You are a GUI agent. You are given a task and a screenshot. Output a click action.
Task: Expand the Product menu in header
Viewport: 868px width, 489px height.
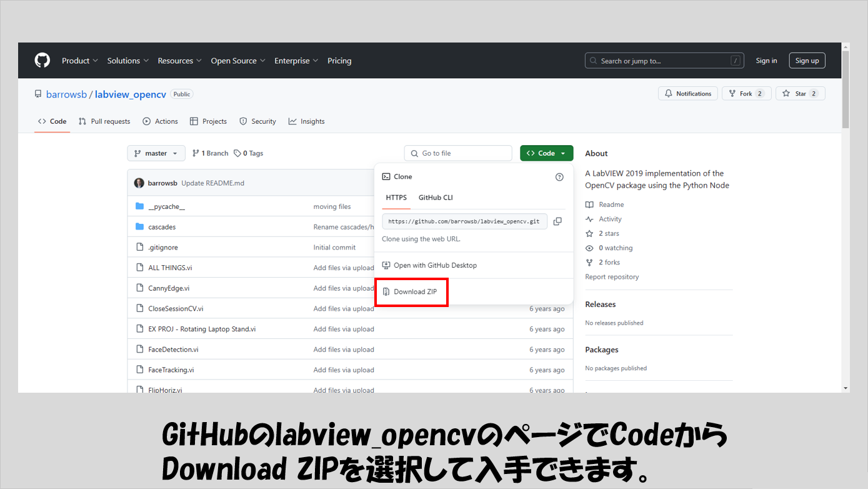tap(80, 61)
